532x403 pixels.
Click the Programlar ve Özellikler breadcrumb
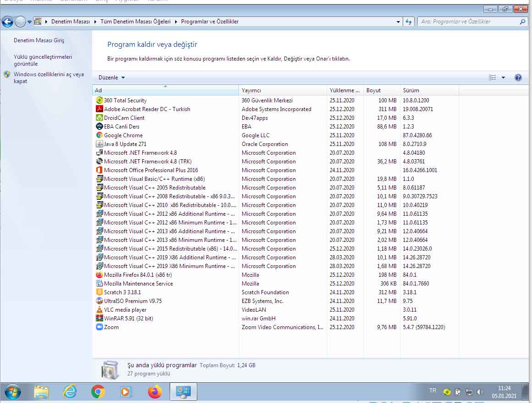pyautogui.click(x=210, y=22)
